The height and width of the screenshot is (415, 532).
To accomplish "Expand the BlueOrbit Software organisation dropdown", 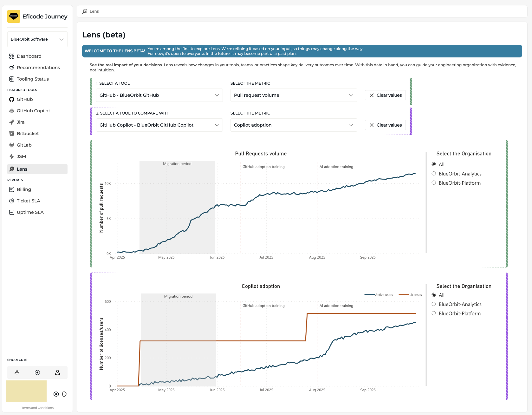I will pyautogui.click(x=37, y=39).
